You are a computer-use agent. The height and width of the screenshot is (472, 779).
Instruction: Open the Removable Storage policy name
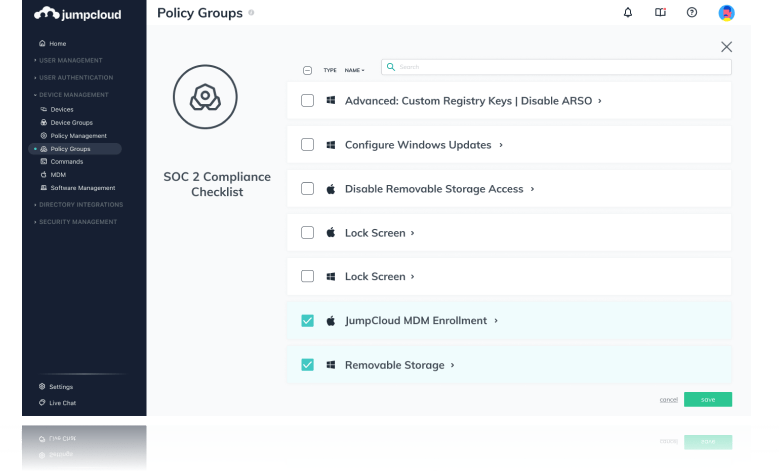coord(394,365)
